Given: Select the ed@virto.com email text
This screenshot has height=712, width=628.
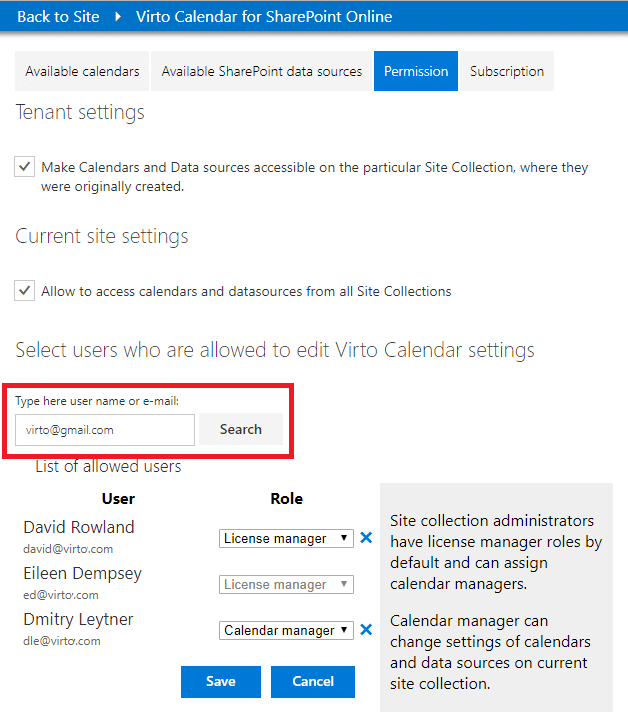Looking at the screenshot, I should click(61, 595).
